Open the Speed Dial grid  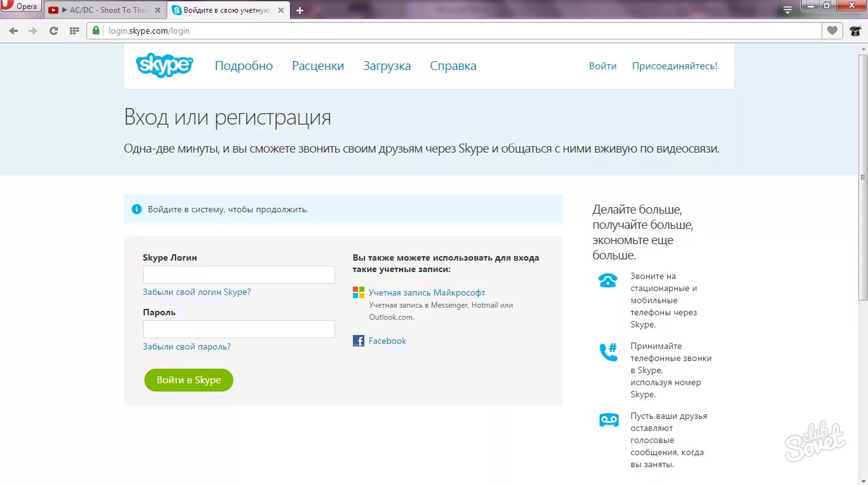pos(74,31)
